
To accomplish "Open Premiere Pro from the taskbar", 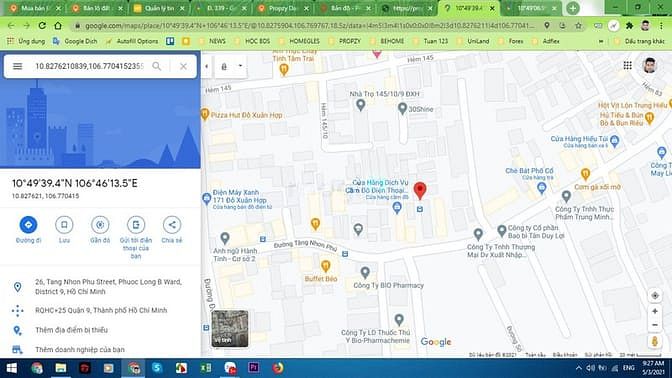I will 254,368.
